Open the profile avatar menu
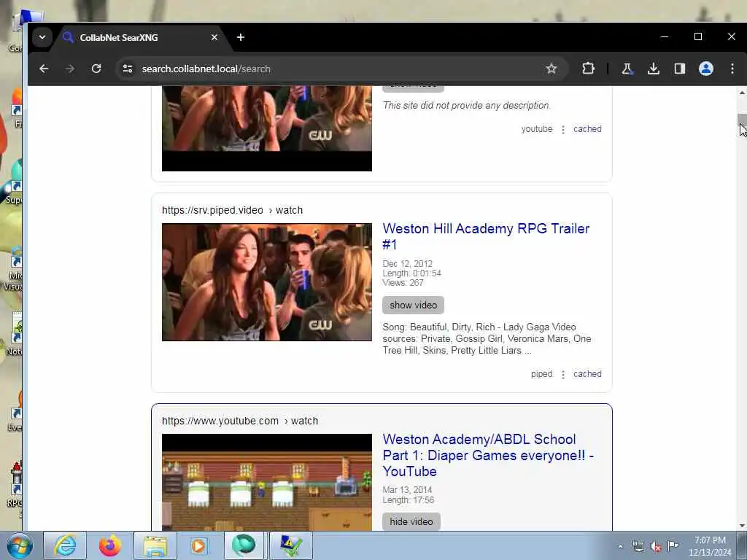This screenshot has height=560, width=747. point(705,69)
